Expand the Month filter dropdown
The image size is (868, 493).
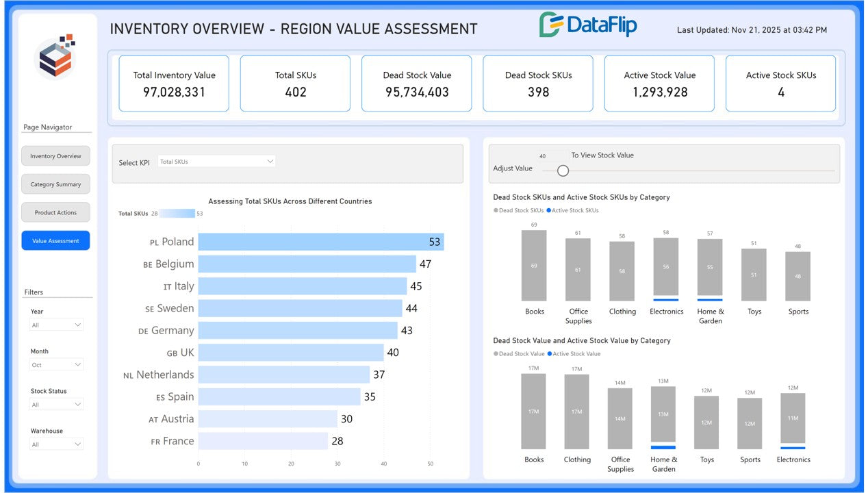tap(56, 365)
